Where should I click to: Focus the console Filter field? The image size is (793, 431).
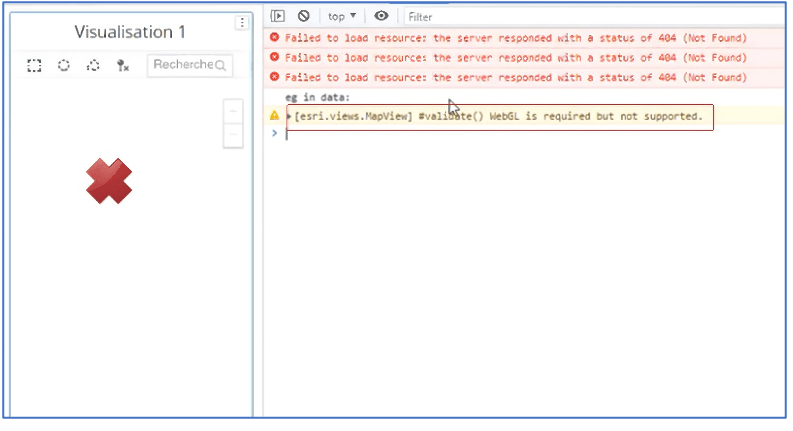(590, 17)
